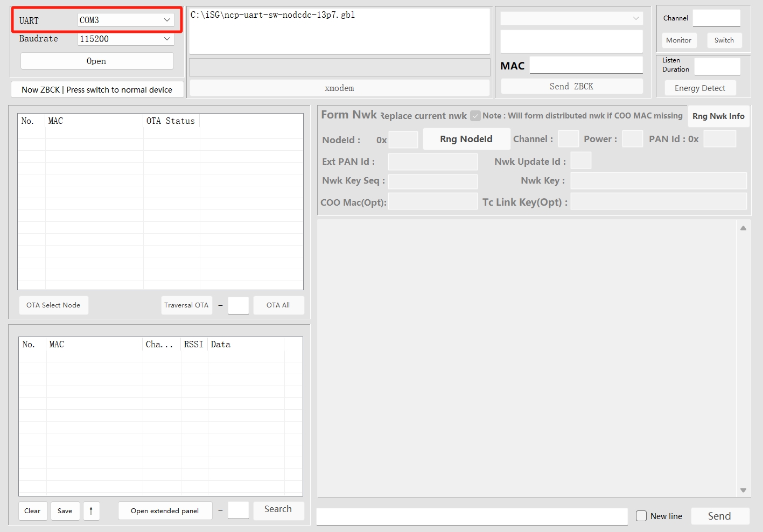Image resolution: width=763 pixels, height=532 pixels.
Task: Click the up arrow button beside Save
Action: tap(91, 511)
